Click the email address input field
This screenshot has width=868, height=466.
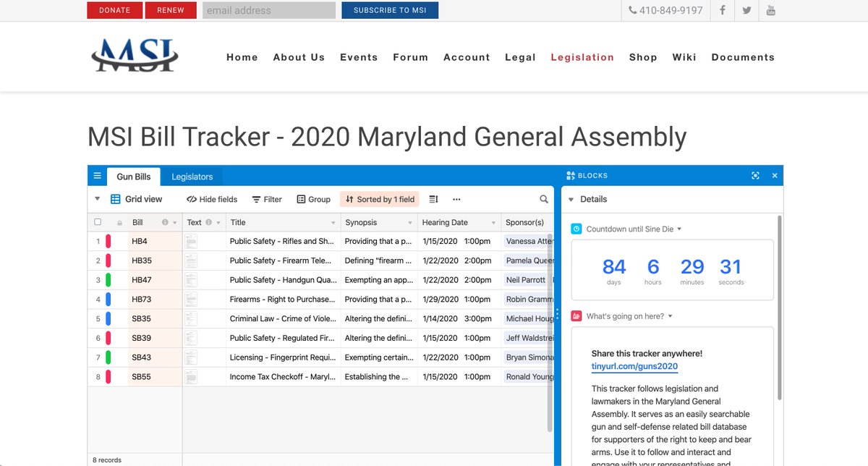click(269, 10)
